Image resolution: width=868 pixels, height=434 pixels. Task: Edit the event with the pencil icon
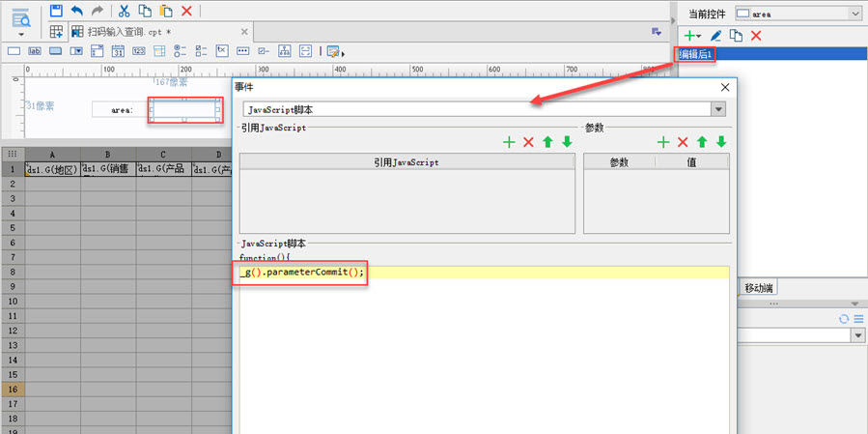715,36
